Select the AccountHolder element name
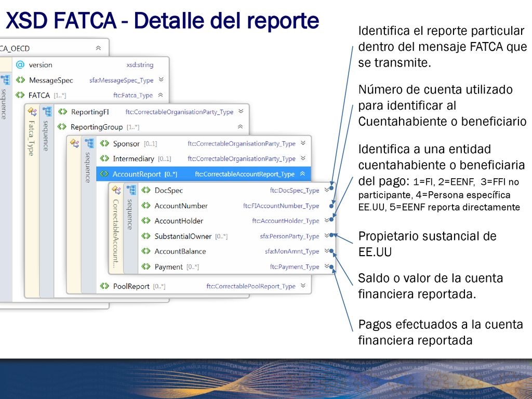The height and width of the screenshot is (399, 532). [x=179, y=221]
